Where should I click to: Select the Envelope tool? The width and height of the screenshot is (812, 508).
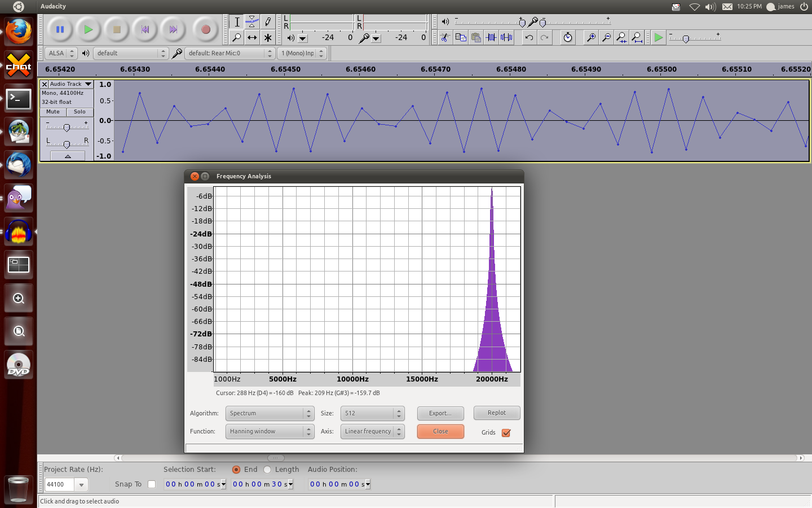(252, 22)
